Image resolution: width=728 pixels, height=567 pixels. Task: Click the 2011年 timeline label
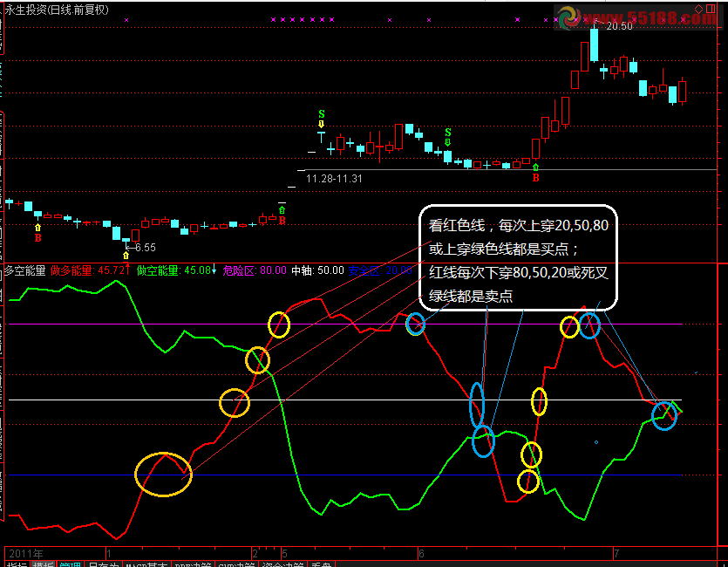click(26, 554)
